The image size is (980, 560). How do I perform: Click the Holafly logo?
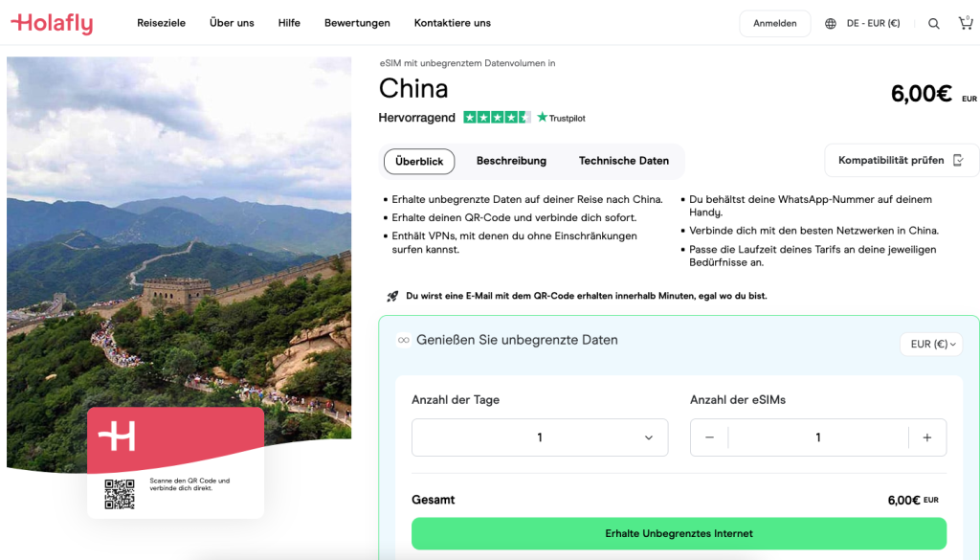(52, 23)
